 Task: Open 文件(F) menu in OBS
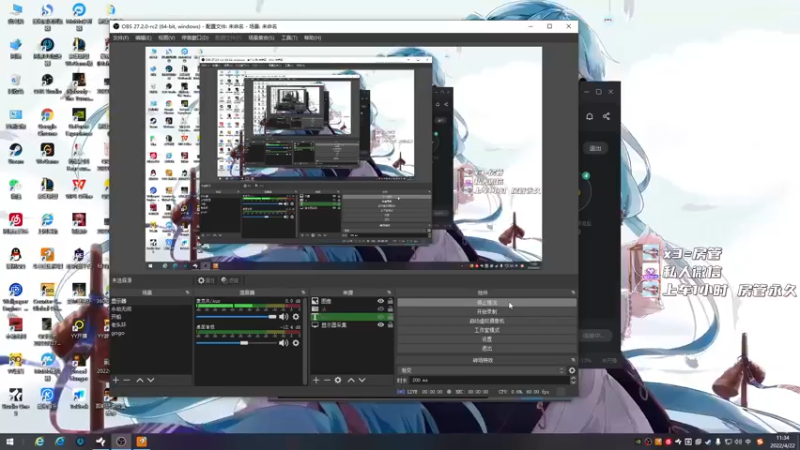pyautogui.click(x=121, y=38)
